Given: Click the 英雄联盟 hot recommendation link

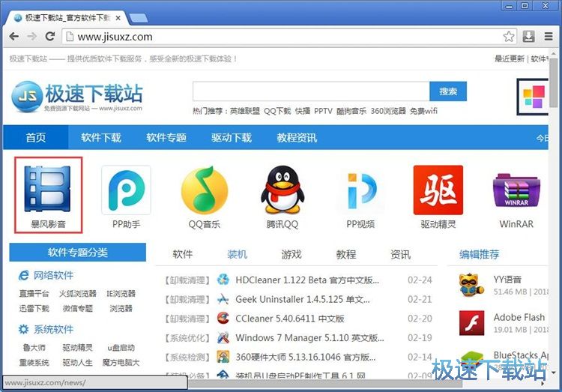Looking at the screenshot, I should pyautogui.click(x=245, y=111).
